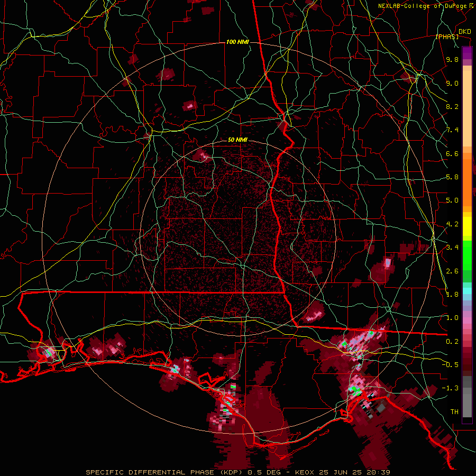Pick the cyan segment of the color bar
476x476 pixels.
tap(467, 291)
